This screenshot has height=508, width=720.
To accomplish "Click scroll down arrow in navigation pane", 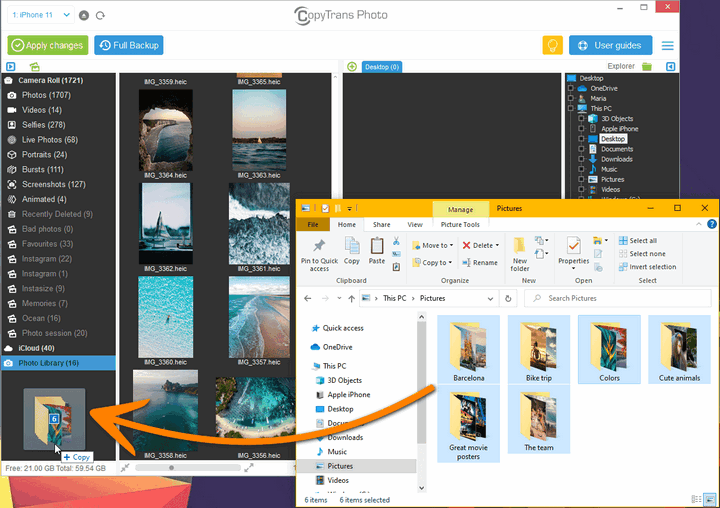I will pyautogui.click(x=422, y=488).
